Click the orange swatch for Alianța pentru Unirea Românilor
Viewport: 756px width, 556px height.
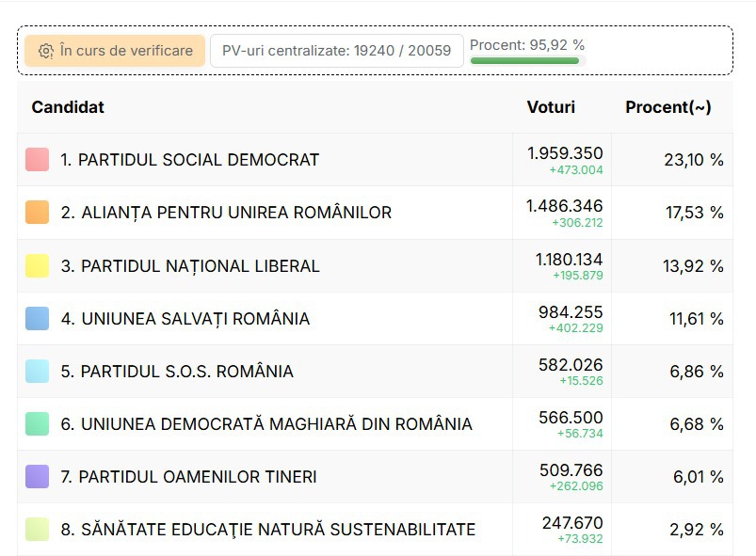(x=37, y=213)
